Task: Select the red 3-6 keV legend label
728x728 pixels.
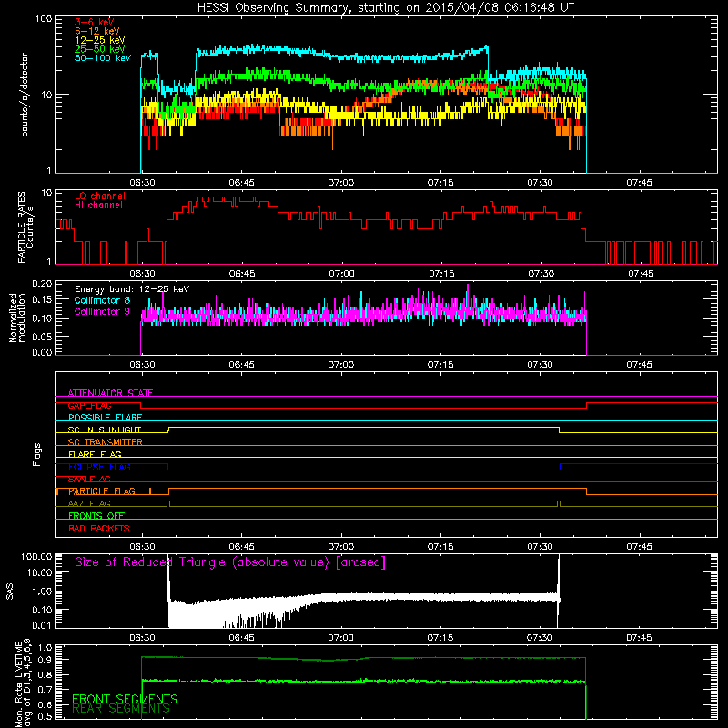Action: [x=95, y=22]
